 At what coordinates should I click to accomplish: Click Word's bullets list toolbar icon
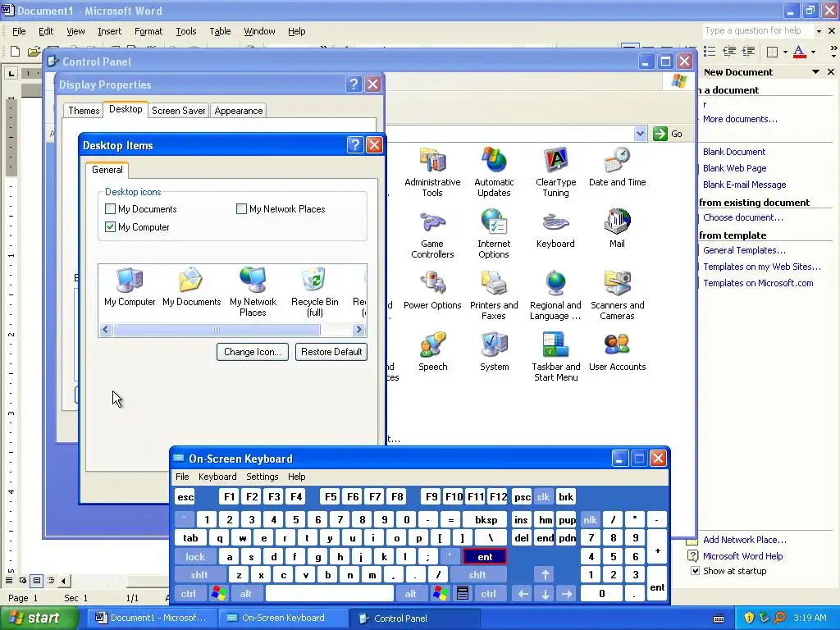pyautogui.click(x=710, y=52)
